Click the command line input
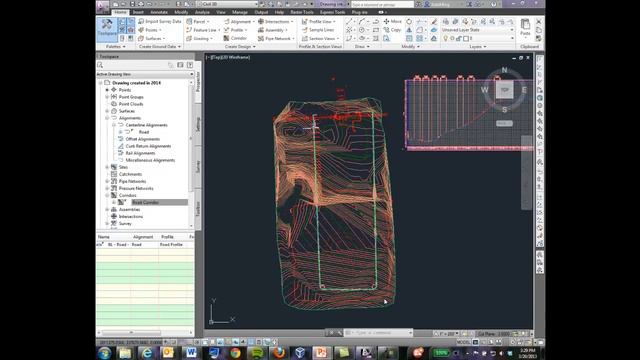This screenshot has height=360, width=640. [x=379, y=333]
